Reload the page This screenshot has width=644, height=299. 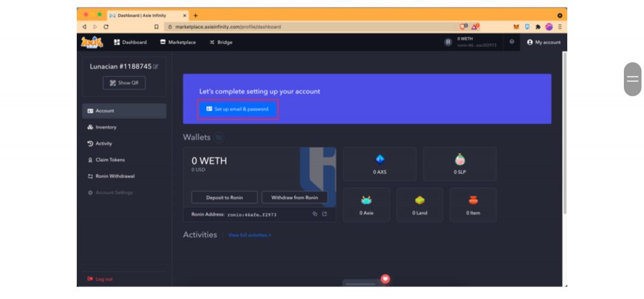tap(106, 26)
